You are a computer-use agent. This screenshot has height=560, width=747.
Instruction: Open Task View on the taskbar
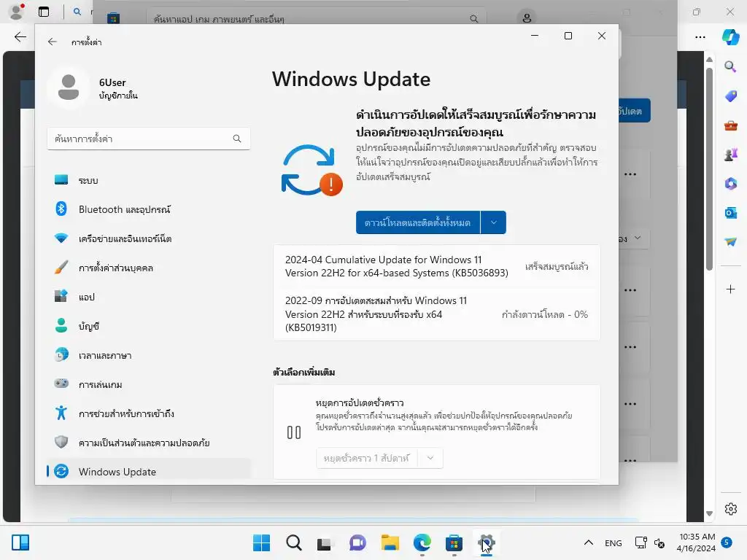[x=325, y=542]
